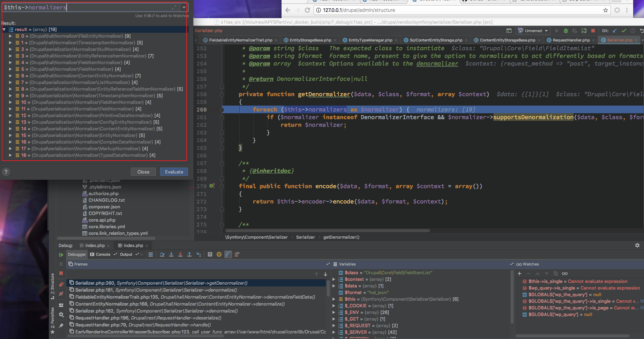This screenshot has height=339, width=644.
Task: Expand the $_SERVER variable node
Action: point(334,332)
